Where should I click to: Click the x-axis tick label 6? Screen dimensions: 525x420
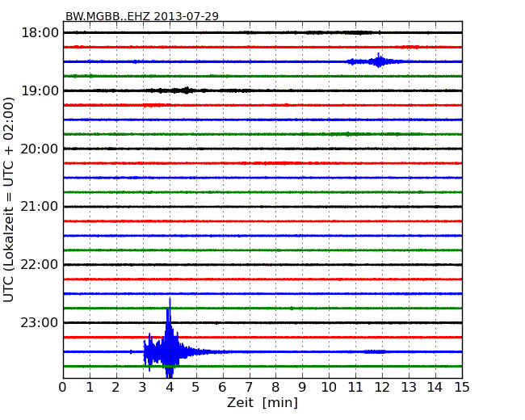coord(223,387)
